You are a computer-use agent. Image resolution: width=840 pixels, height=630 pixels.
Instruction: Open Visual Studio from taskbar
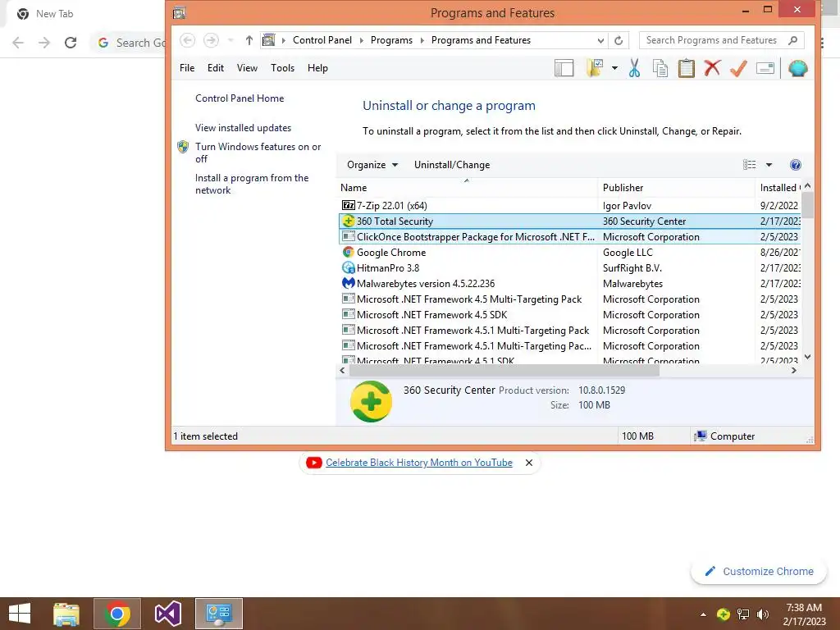point(167,614)
